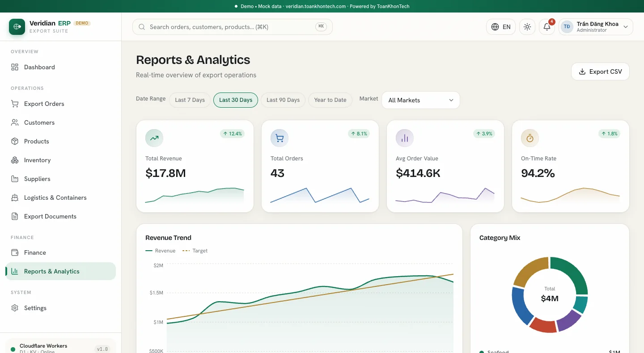Toggle the light/dark theme sun icon
Image resolution: width=644 pixels, height=353 pixels.
pyautogui.click(x=527, y=27)
